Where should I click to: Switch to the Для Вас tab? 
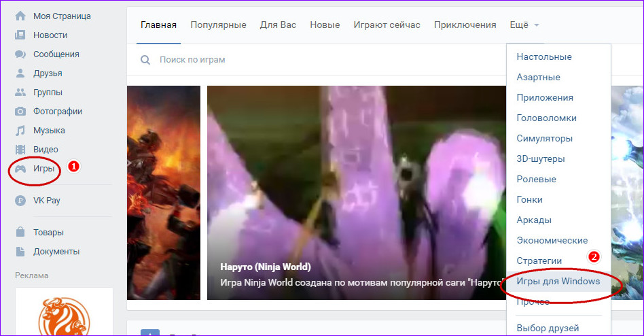pos(278,25)
